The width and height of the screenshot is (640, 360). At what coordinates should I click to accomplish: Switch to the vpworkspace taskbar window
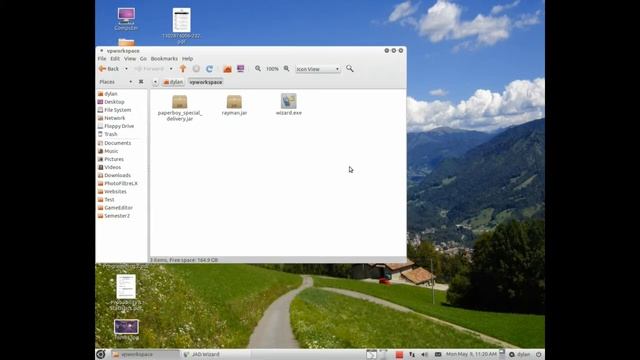pos(144,354)
